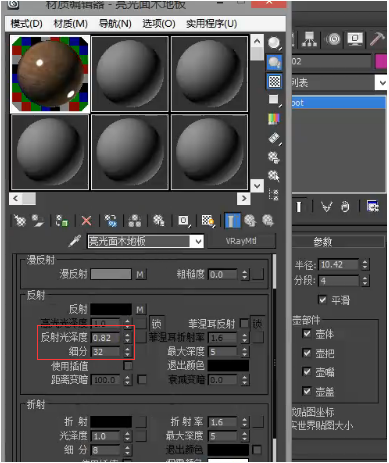The height and width of the screenshot is (463, 389).
Task: Click the Put to Library icon
Action: coord(159,221)
